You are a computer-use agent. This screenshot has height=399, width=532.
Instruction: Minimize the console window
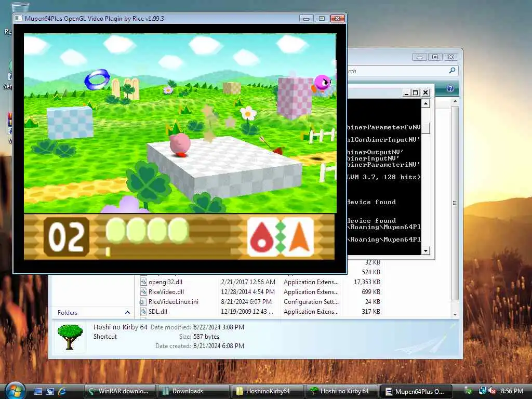click(x=406, y=92)
